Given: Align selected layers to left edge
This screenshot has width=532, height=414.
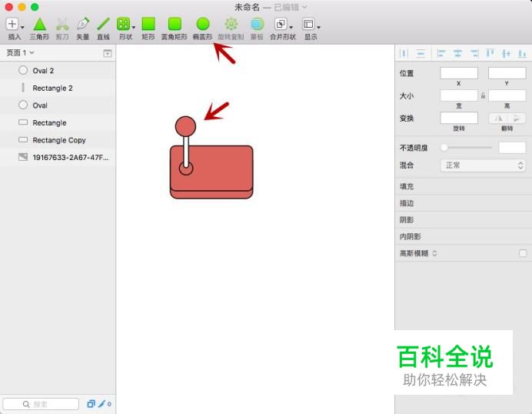Looking at the screenshot, I should pyautogui.click(x=441, y=53).
